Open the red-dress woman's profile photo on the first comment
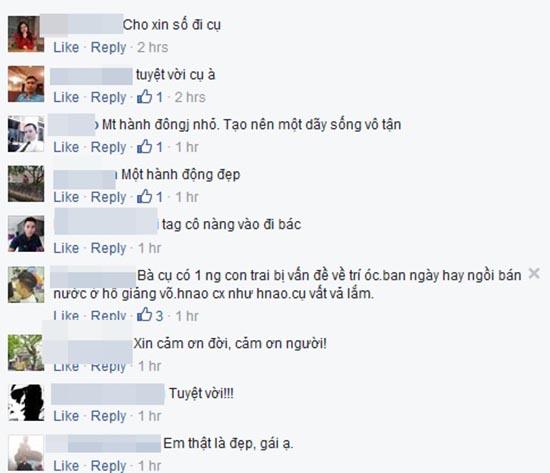The height and width of the screenshot is (473, 550). click(x=26, y=34)
